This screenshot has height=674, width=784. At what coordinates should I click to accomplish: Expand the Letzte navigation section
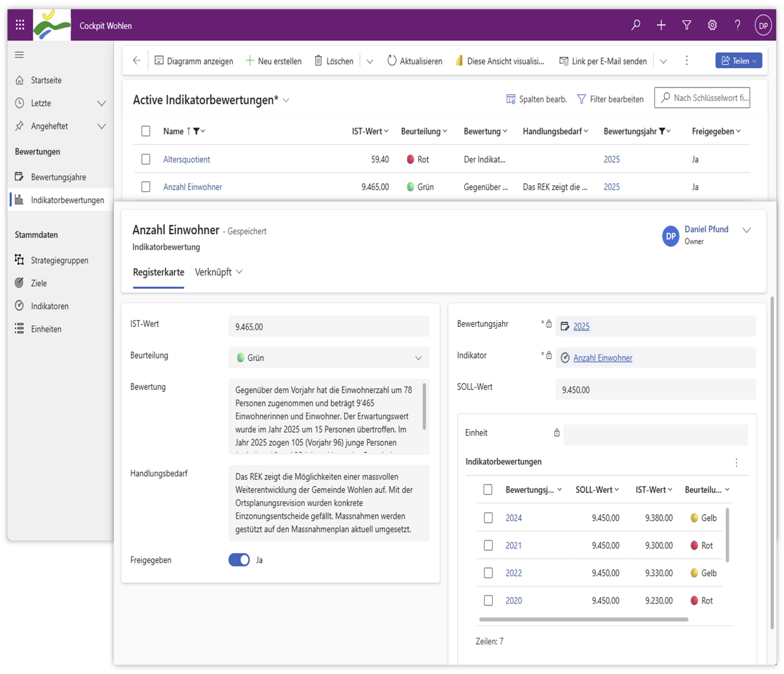(x=101, y=103)
